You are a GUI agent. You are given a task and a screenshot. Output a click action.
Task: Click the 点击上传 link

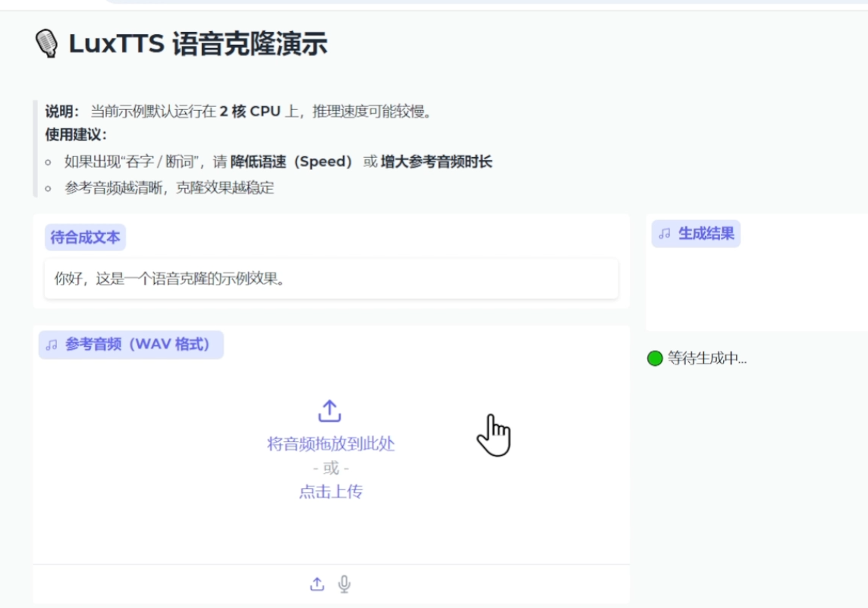(331, 492)
